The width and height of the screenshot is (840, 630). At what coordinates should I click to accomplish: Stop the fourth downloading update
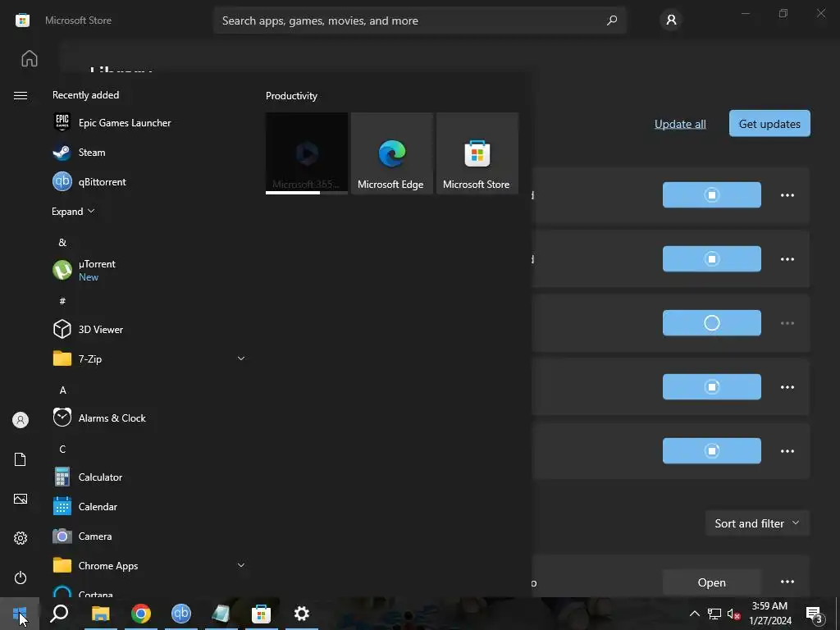click(x=711, y=387)
